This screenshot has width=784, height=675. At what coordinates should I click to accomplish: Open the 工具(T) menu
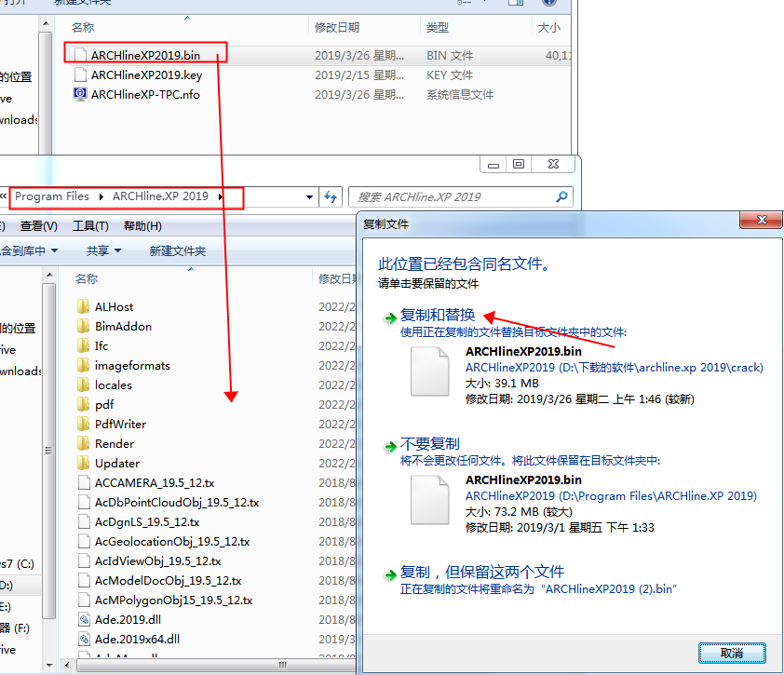tap(90, 226)
